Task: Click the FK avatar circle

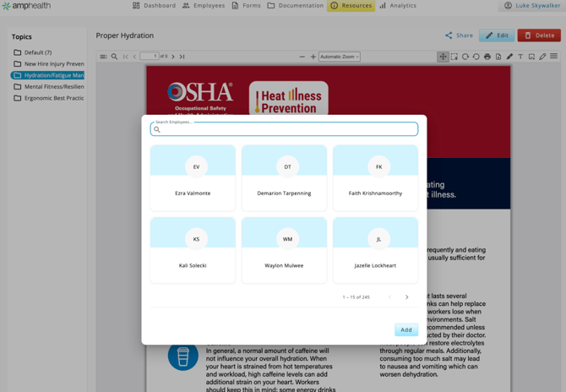Action: (379, 166)
